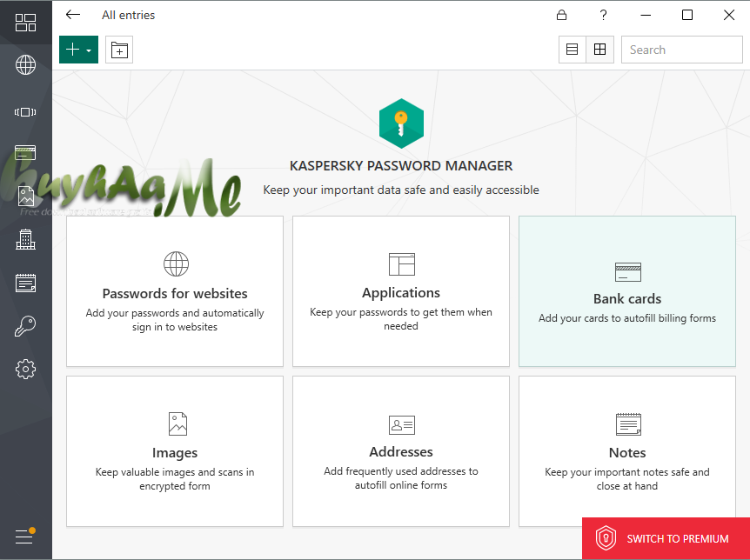Click the window icon in Applications card
Image resolution: width=750 pixels, height=560 pixels.
[402, 264]
